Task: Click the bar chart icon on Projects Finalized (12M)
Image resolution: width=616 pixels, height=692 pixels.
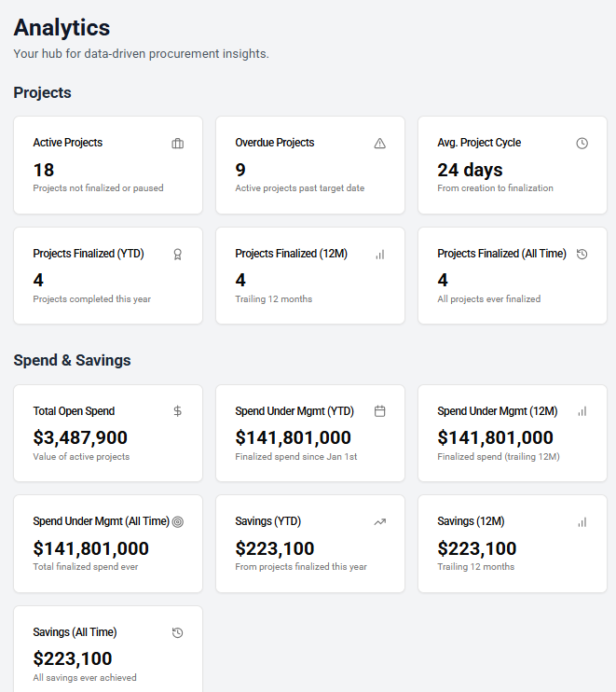Action: [379, 254]
